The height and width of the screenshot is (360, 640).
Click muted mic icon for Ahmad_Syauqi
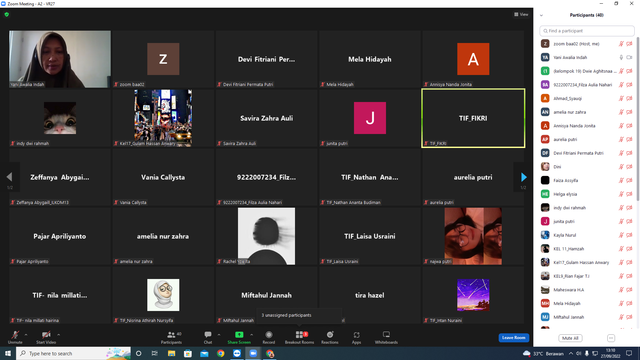[x=621, y=98]
